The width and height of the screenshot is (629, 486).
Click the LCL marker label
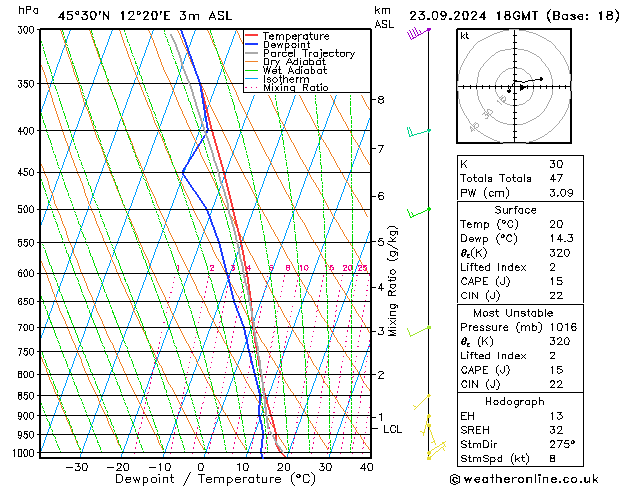pos(392,429)
